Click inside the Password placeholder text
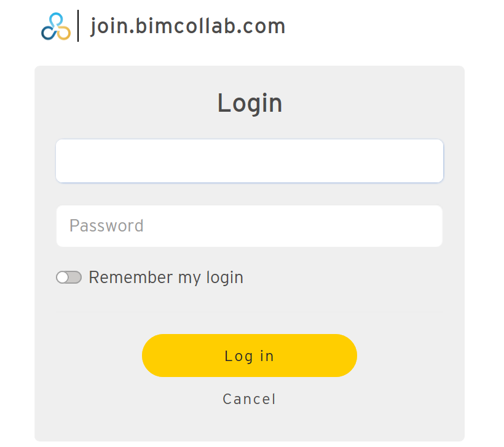The height and width of the screenshot is (447, 504). coord(107,226)
